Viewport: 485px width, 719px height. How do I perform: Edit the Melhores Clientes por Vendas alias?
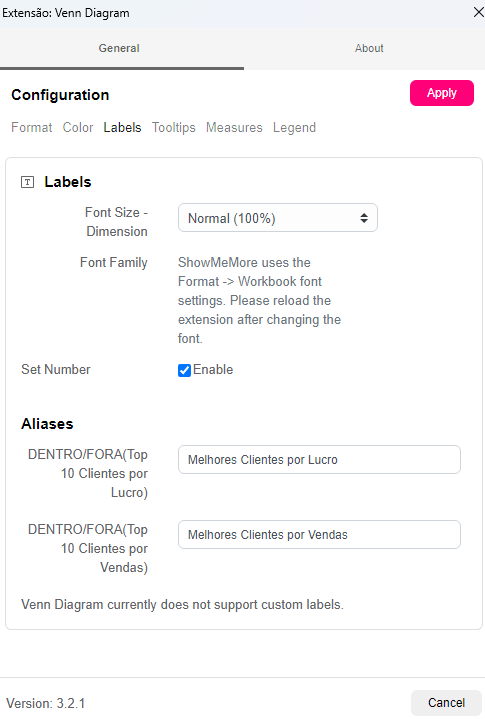click(319, 534)
